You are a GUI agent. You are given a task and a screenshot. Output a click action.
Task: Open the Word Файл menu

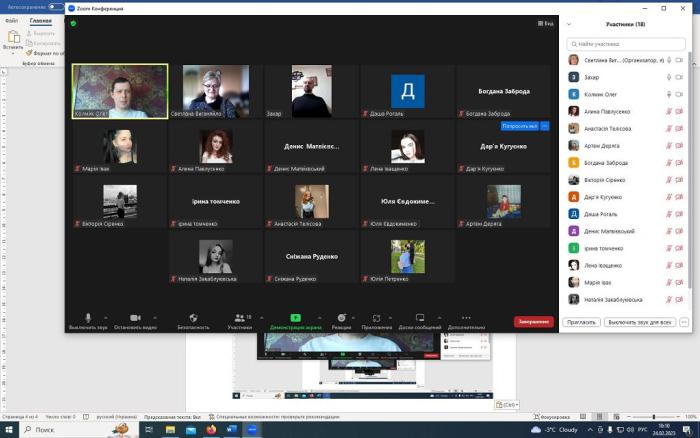coord(11,20)
